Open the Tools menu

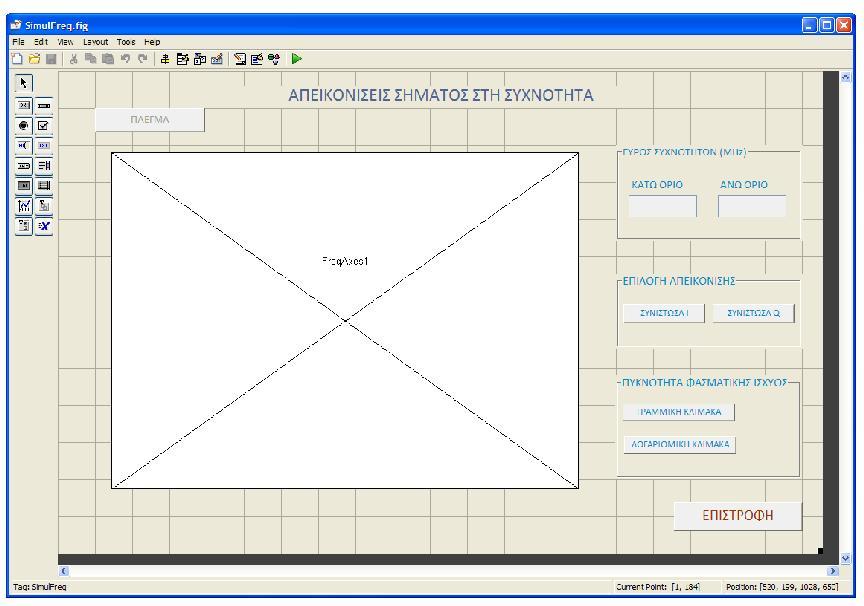126,42
